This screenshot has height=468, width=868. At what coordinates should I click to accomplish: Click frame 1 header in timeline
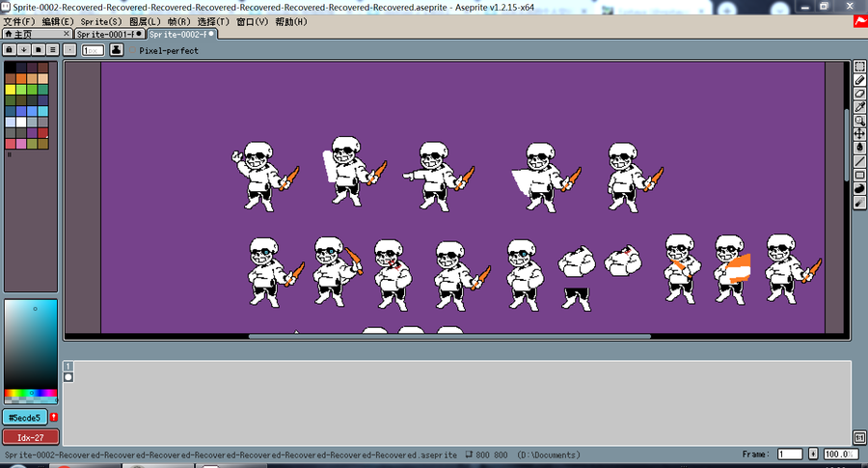click(68, 366)
